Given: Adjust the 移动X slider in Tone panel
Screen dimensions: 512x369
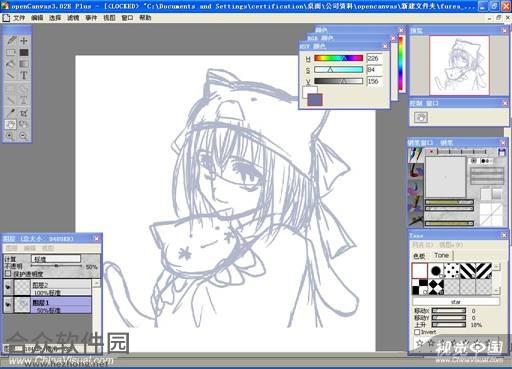Looking at the screenshot, I should (449, 311).
